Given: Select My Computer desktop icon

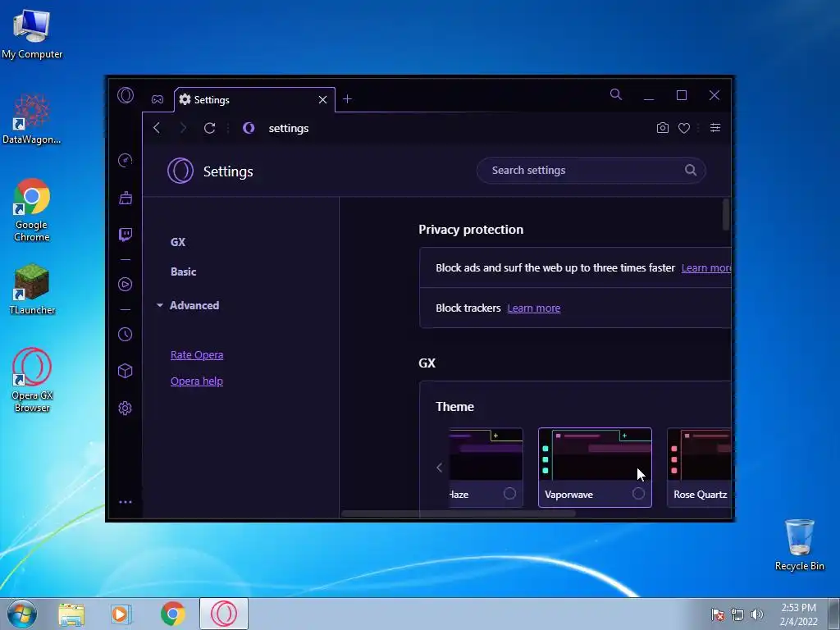Looking at the screenshot, I should 32,34.
